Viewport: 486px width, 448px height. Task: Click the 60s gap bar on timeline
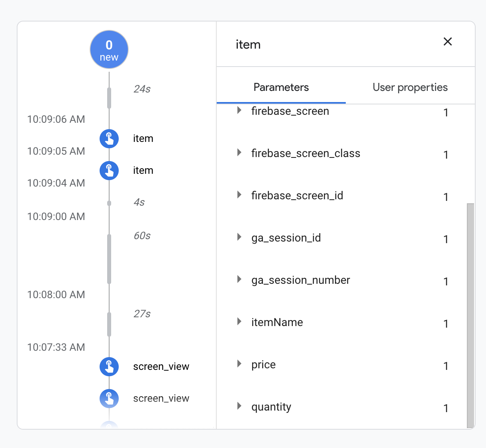coord(109,259)
